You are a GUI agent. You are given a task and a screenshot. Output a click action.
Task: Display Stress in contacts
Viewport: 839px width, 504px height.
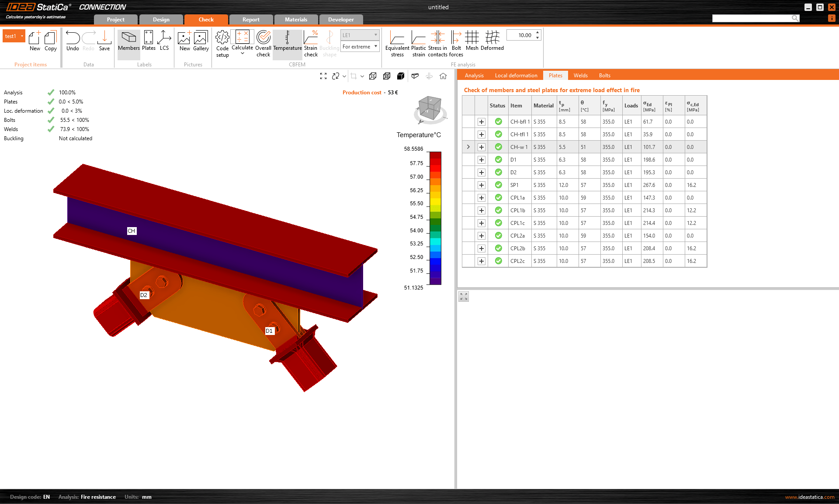coord(437,42)
